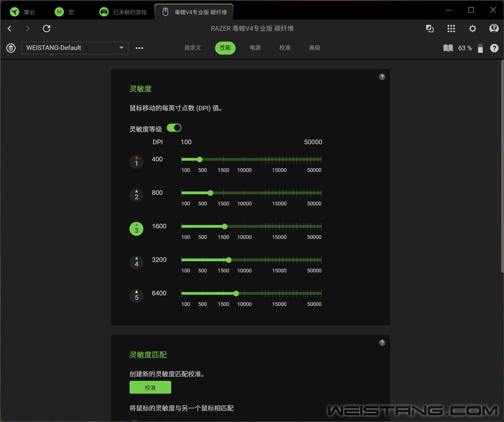This screenshot has height=422, width=504.
Task: Click the stage 3 DPI slider handle
Action: 224,226
